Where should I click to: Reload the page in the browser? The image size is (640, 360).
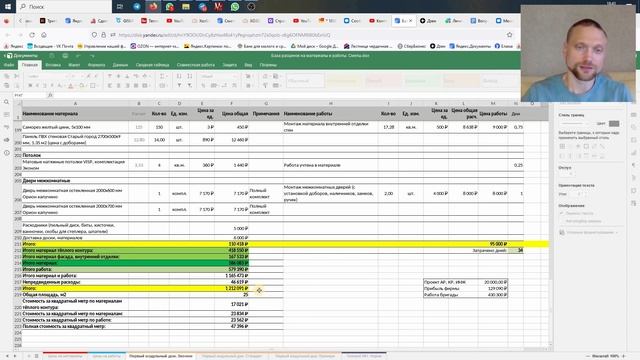click(32, 35)
